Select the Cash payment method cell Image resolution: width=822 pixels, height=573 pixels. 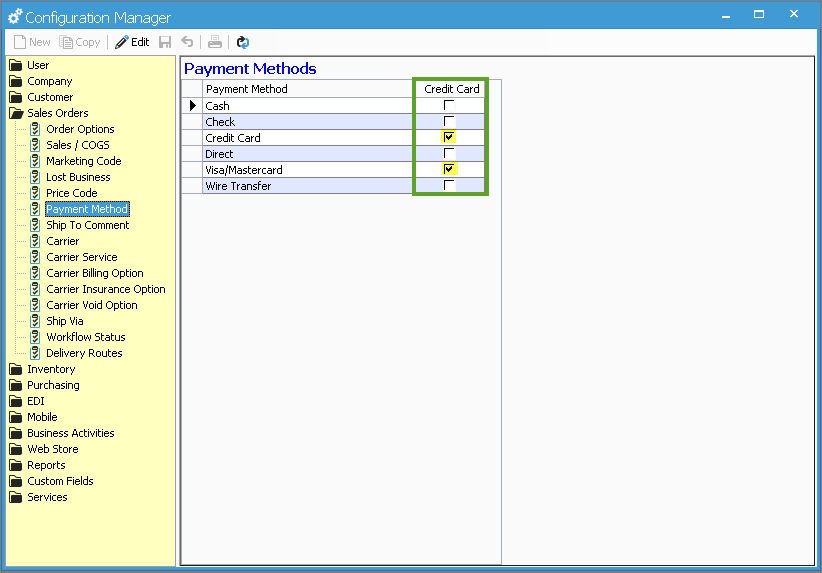(308, 106)
